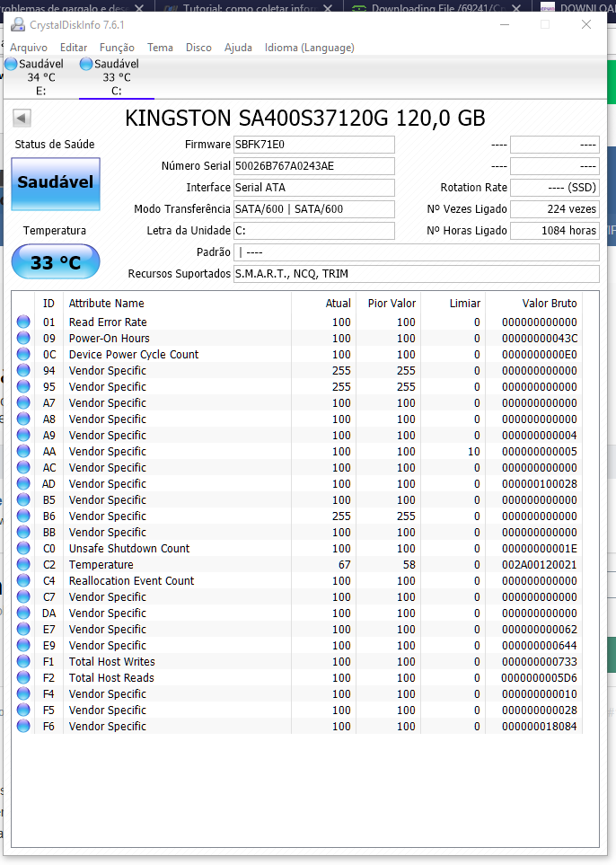Click raw value 00000000043C
The width and height of the screenshot is (616, 865).
[540, 338]
